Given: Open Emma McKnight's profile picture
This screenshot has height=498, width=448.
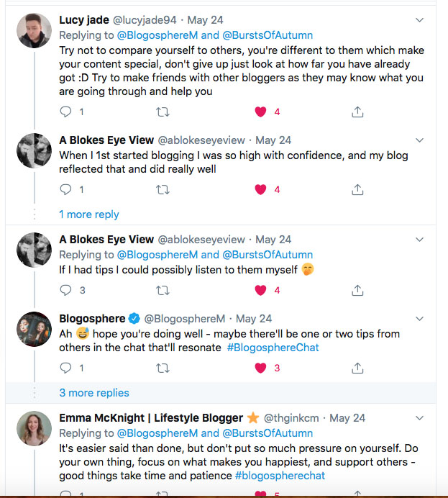Looking at the screenshot, I should tap(34, 429).
